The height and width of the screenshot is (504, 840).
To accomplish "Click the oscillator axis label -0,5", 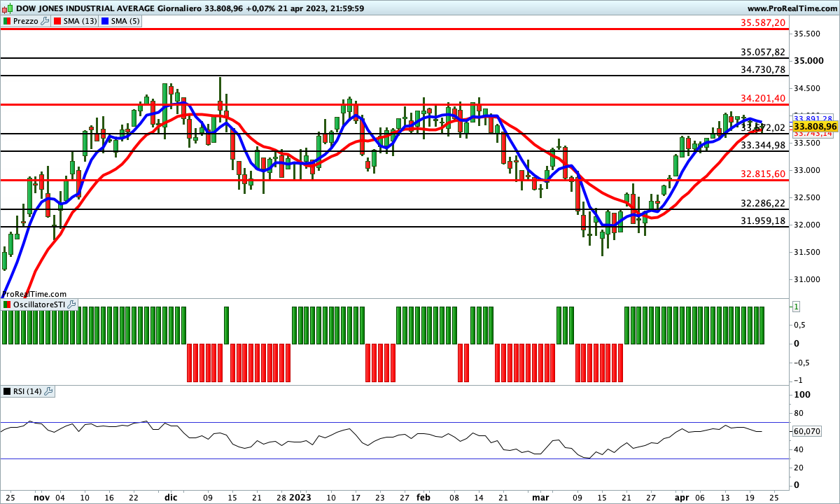I will click(x=803, y=362).
